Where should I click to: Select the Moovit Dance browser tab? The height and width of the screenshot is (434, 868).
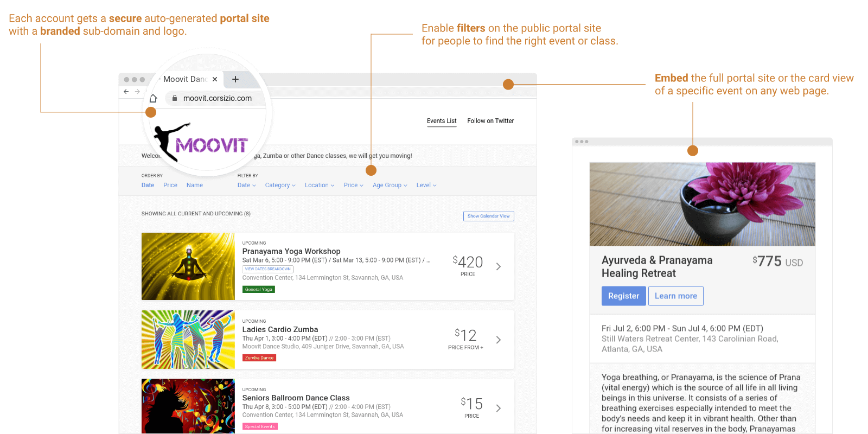click(187, 79)
